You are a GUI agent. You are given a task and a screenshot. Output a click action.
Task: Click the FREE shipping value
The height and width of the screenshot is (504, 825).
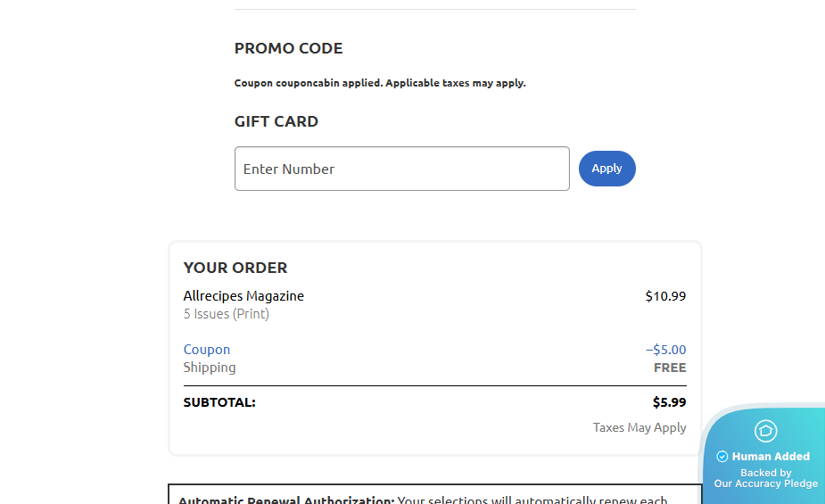pyautogui.click(x=670, y=368)
